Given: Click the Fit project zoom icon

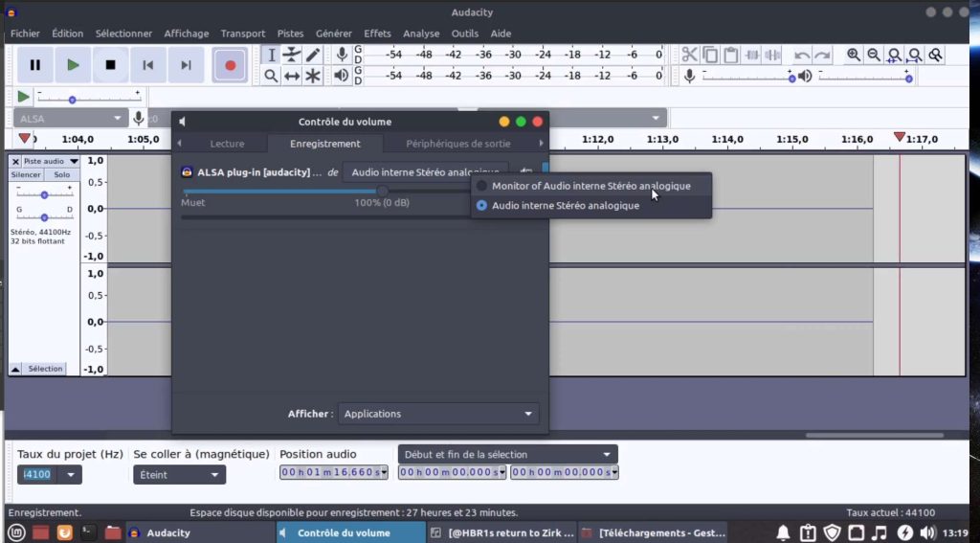Looking at the screenshot, I should tap(914, 55).
